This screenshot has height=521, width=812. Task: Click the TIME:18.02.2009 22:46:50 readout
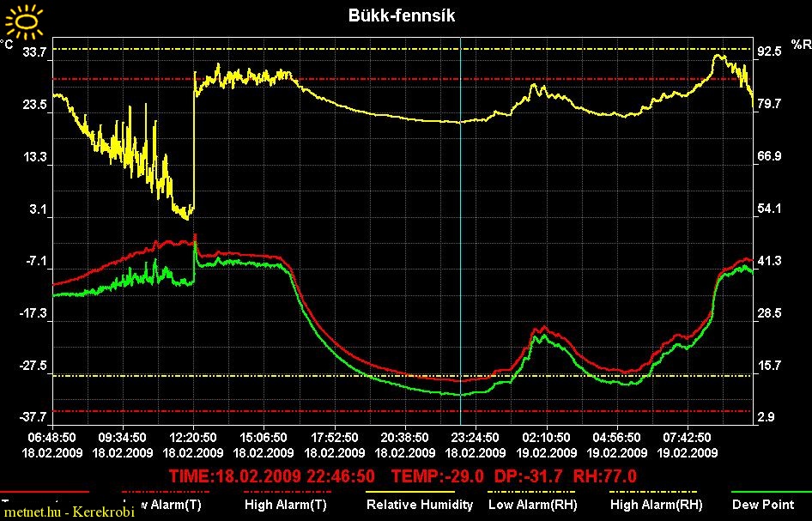(271, 476)
